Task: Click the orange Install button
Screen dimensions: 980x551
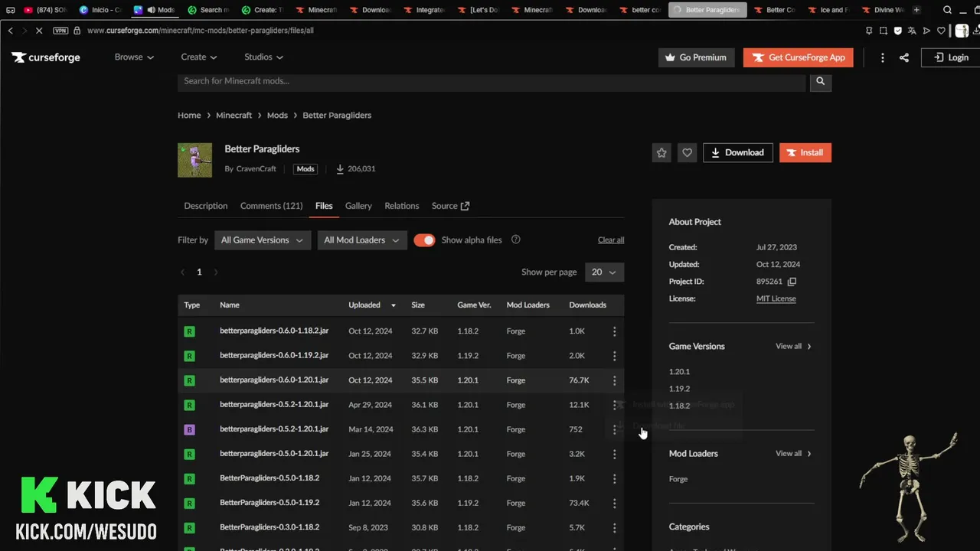Action: (805, 153)
